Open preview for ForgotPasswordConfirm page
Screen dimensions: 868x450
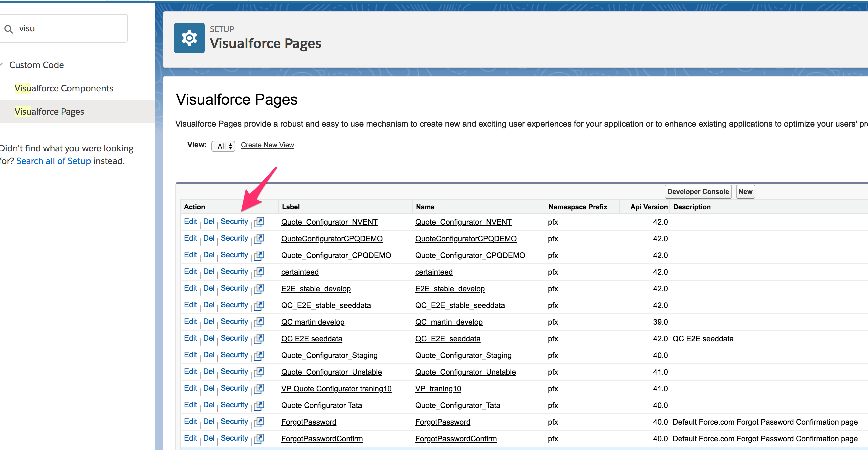tap(259, 439)
